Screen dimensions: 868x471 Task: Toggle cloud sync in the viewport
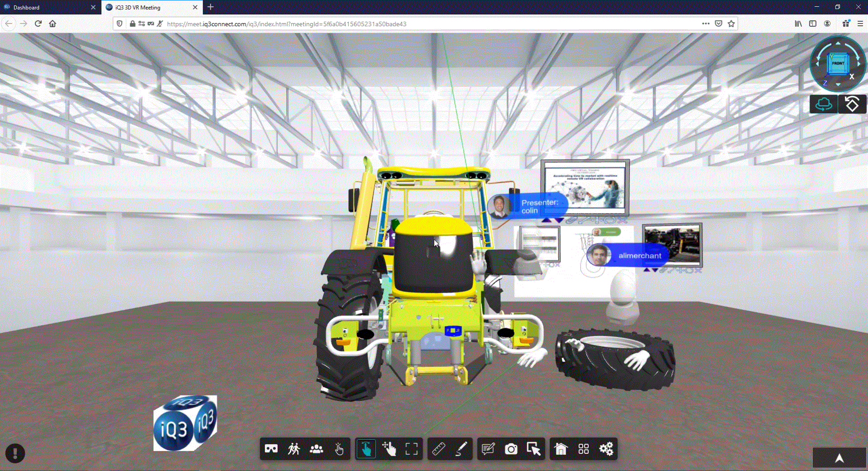coord(823,104)
